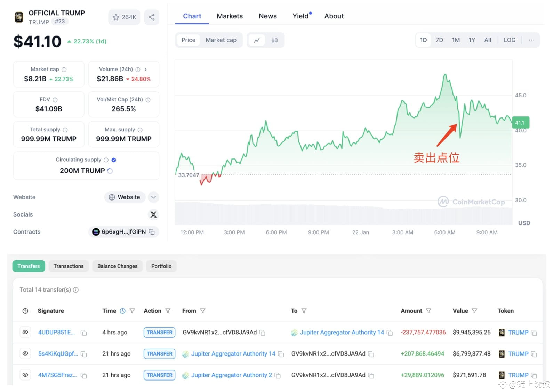This screenshot has width=553, height=392.
Task: Click the green 41.1 current price marker
Action: (520, 123)
